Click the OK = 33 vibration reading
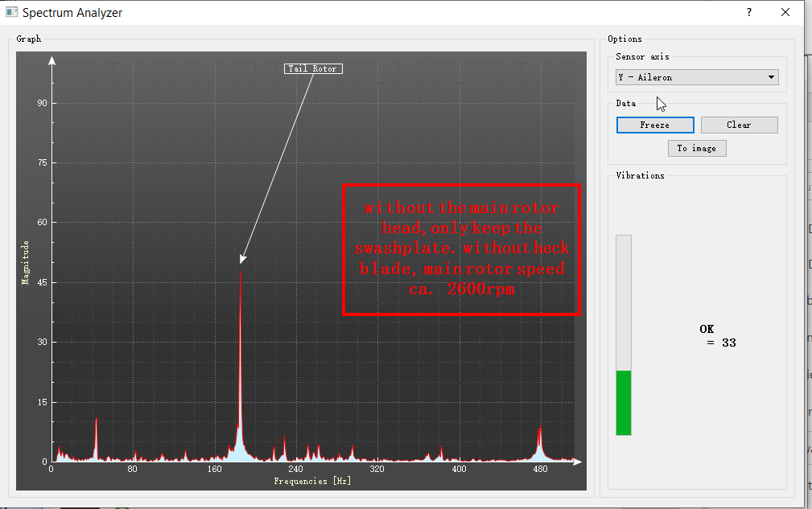812x509 pixels. [x=717, y=336]
